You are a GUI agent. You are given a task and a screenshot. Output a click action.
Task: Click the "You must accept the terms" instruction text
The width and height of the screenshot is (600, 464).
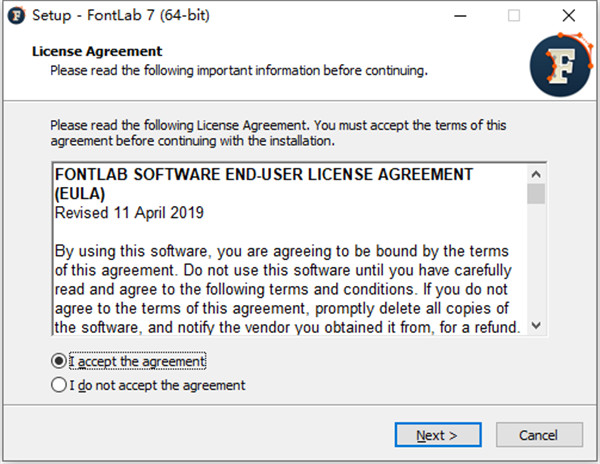tap(278, 133)
